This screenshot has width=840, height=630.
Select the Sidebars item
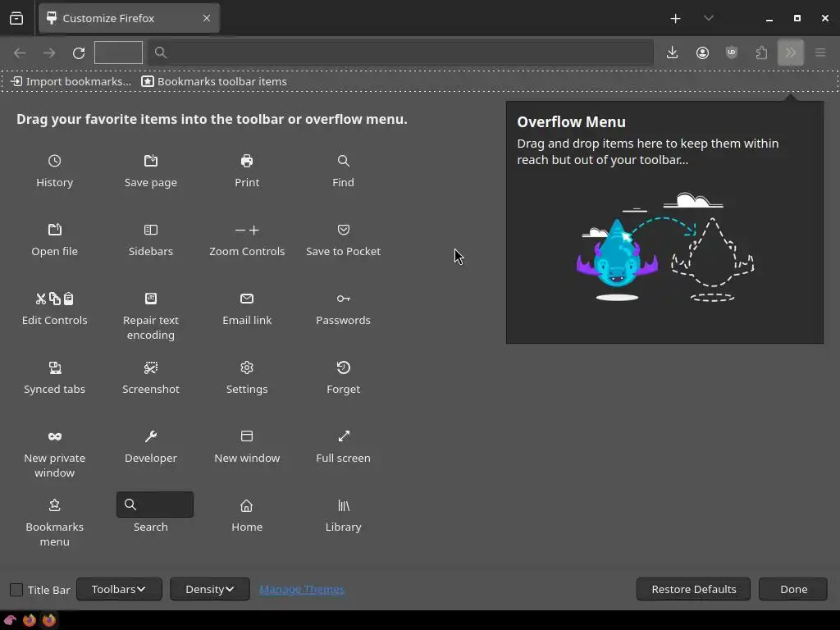pyautogui.click(x=151, y=240)
